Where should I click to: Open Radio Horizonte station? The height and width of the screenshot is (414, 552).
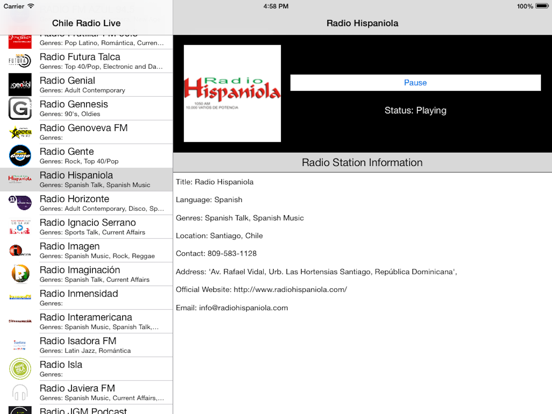(x=86, y=203)
